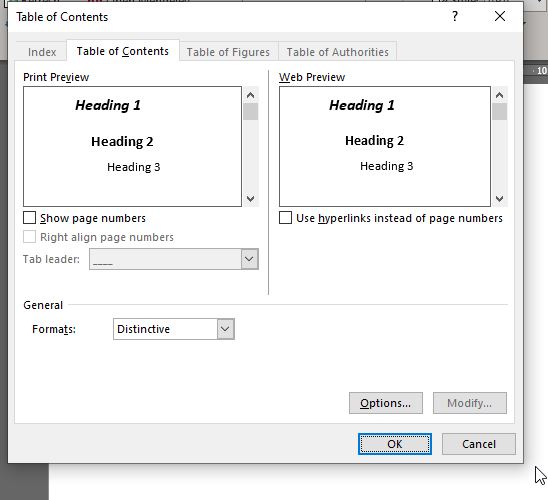Confirm with the OK button

395,444
